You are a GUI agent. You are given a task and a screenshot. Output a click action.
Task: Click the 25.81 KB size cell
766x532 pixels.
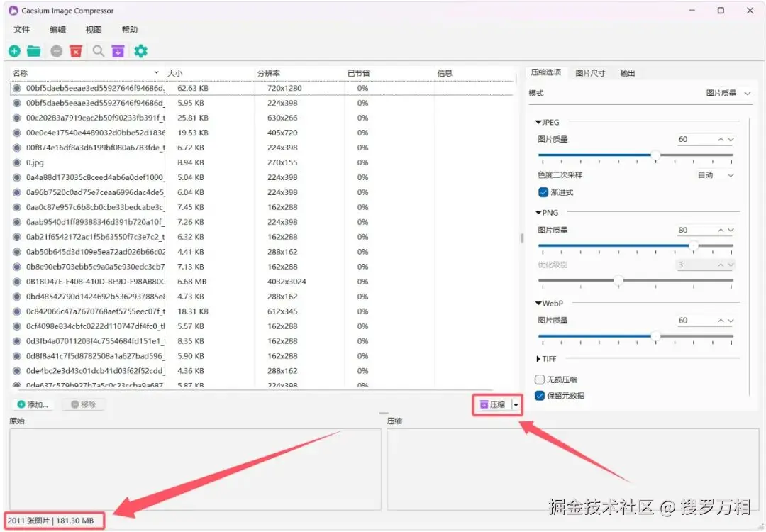(193, 118)
